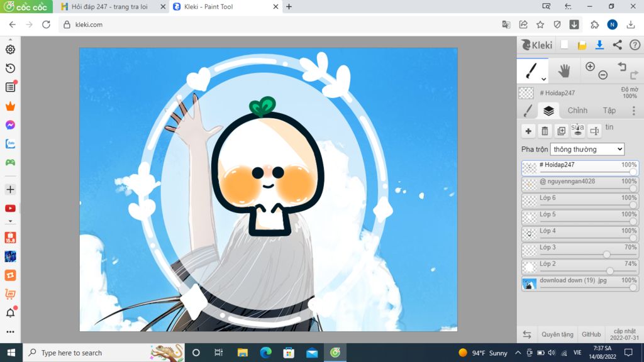Click the Windows Start button
This screenshot has width=644, height=362.
(x=11, y=353)
